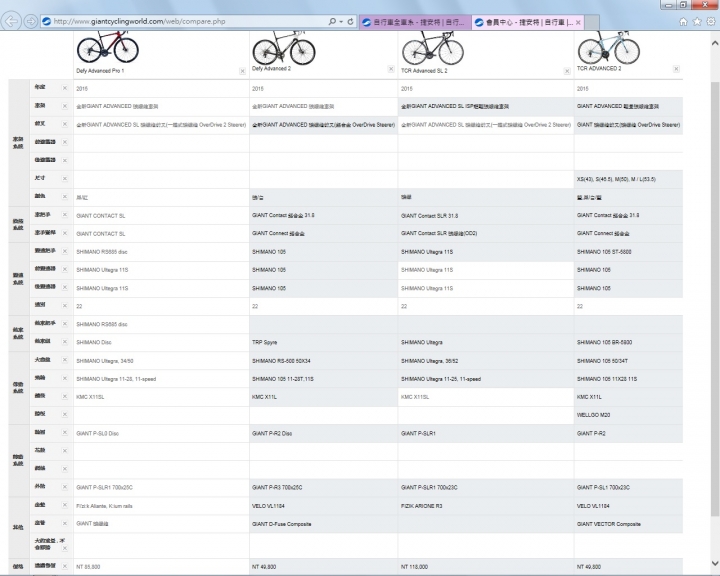Remove the row with SHIMANO Ultegra, 34/50
Screen dimensions: 720x576
(65, 360)
